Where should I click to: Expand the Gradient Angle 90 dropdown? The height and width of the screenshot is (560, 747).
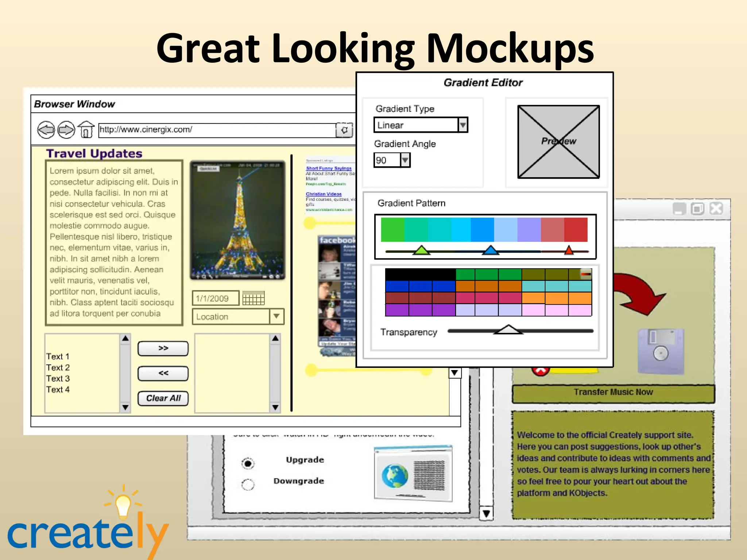click(405, 160)
